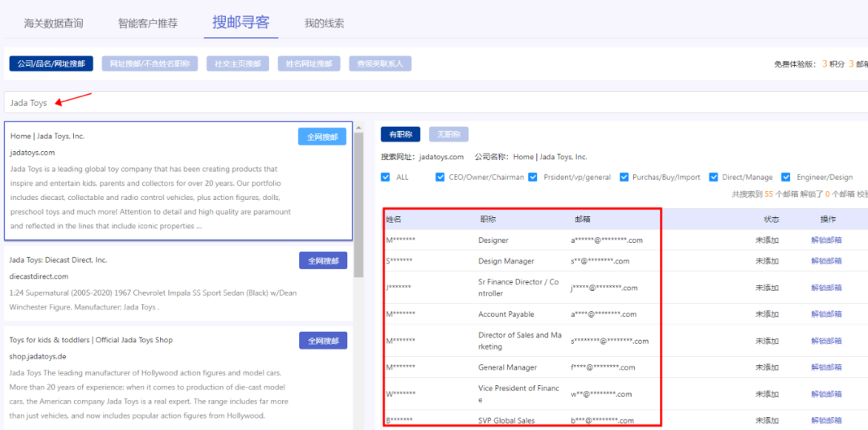The height and width of the screenshot is (430, 868).
Task: Click email f****@********.com cell
Action: (603, 367)
